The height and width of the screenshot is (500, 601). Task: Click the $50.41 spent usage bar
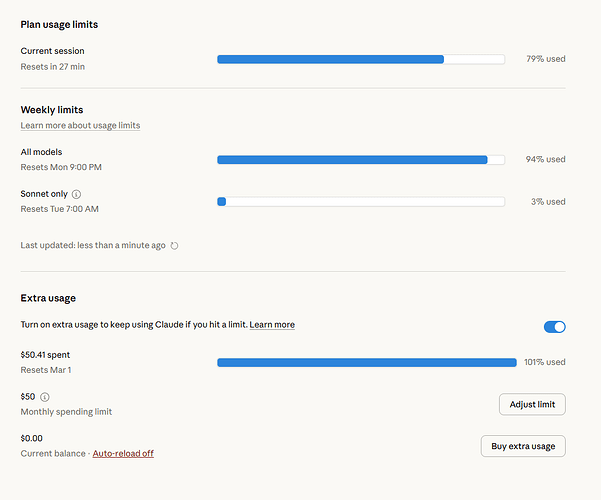point(367,362)
